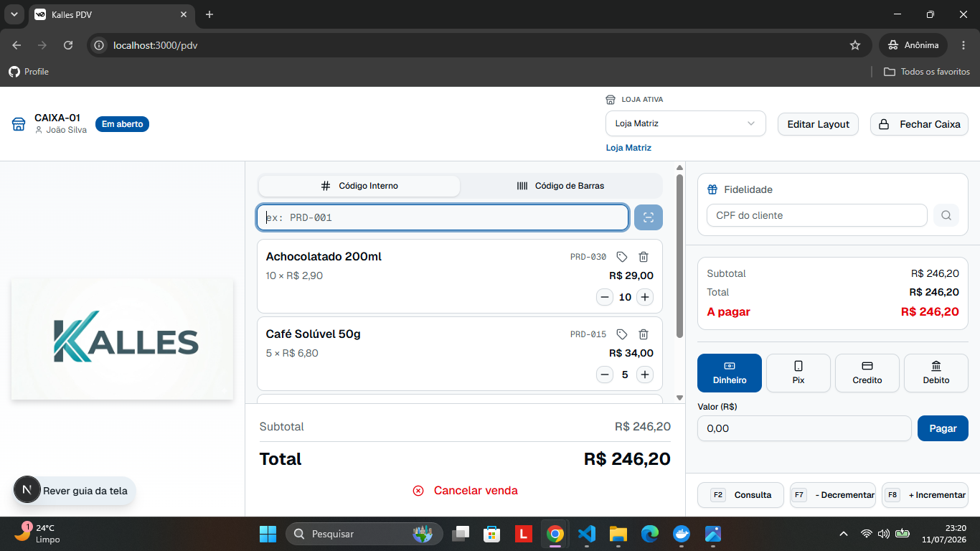Viewport: 980px width, 551px height.
Task: Search customer CPF with magnifier icon
Action: coord(946,215)
